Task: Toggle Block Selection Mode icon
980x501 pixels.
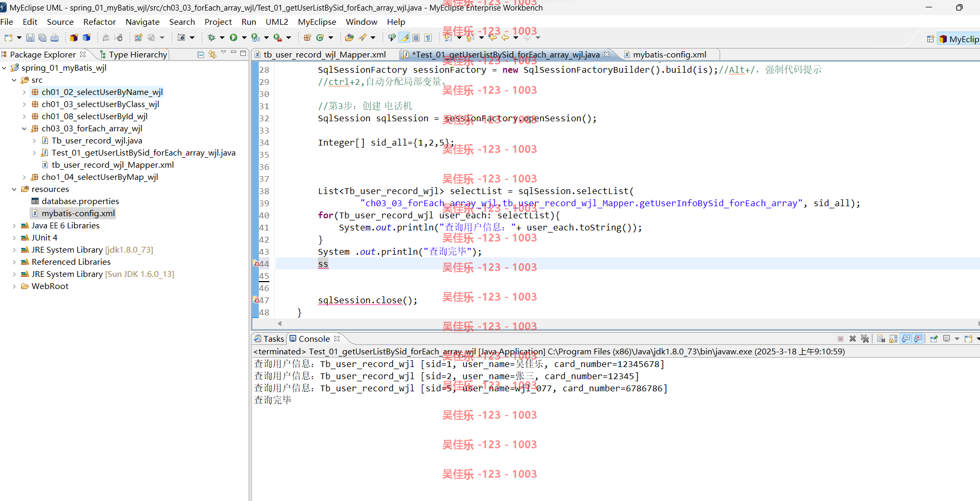Action: (x=416, y=37)
